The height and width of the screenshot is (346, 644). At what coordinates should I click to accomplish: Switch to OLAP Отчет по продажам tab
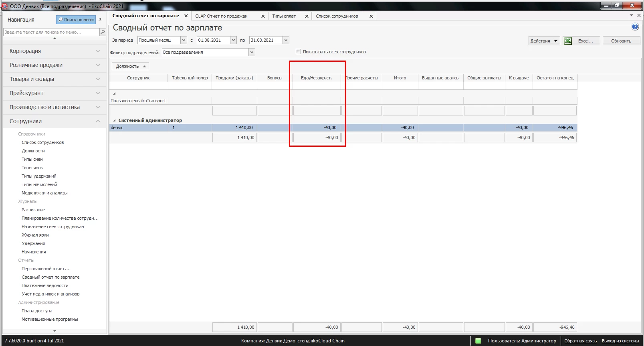[x=221, y=16]
